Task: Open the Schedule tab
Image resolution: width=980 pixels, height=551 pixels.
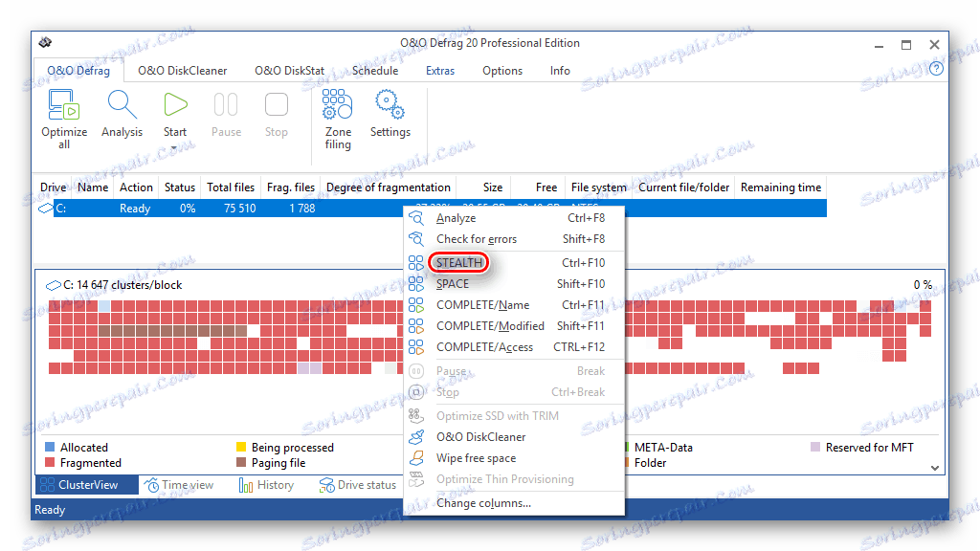Action: [x=375, y=71]
